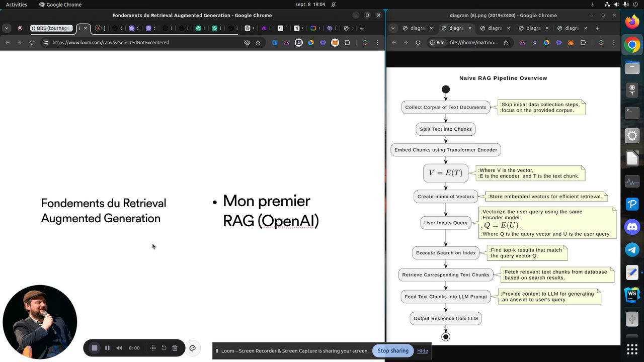644x362 pixels.
Task: Click the Loom recording timer 0:00
Action: [x=134, y=348]
